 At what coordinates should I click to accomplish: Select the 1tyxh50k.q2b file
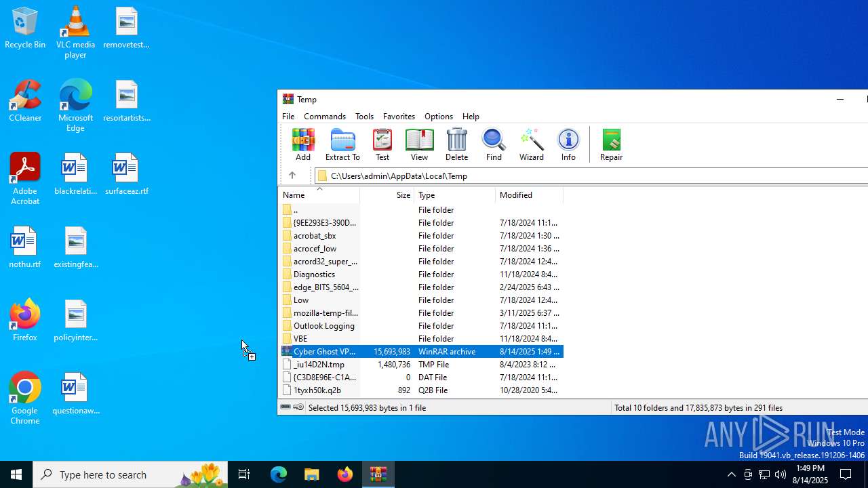tap(422, 390)
